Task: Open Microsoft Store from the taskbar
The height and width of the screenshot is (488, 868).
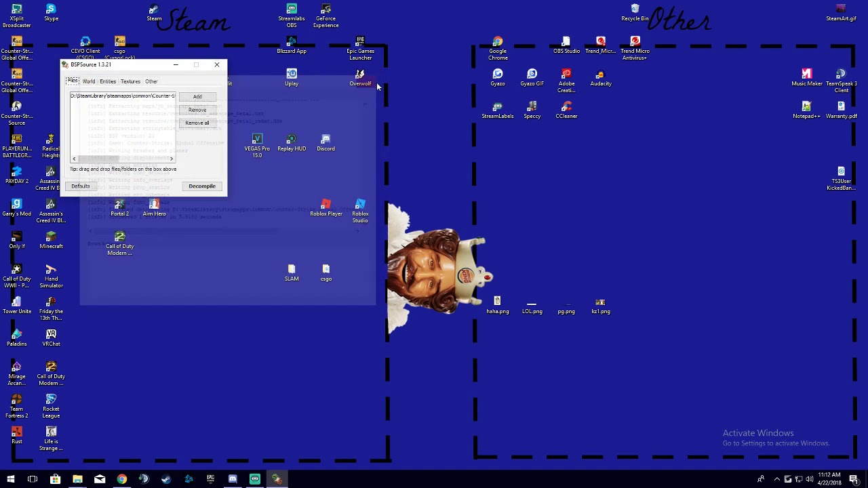Action: click(x=56, y=479)
